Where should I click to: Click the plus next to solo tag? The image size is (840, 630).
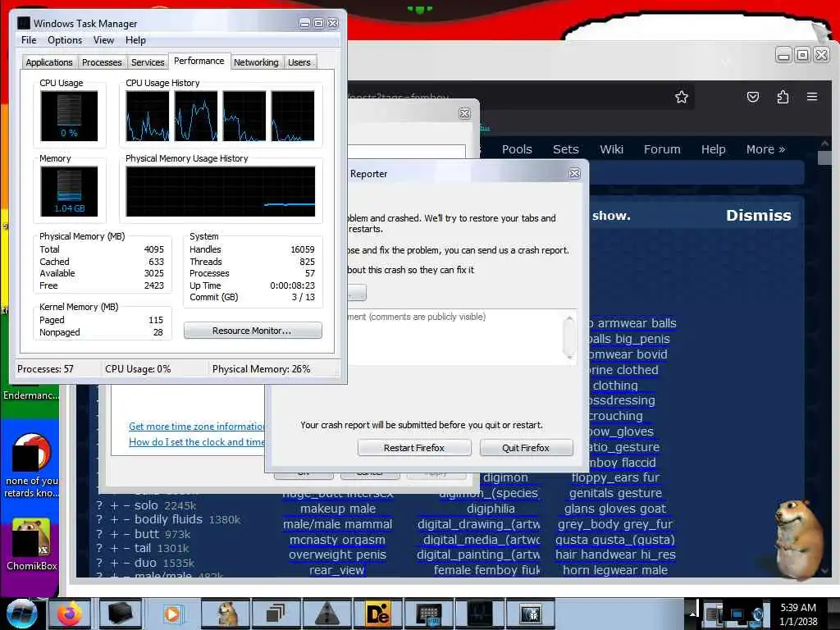[x=114, y=505]
